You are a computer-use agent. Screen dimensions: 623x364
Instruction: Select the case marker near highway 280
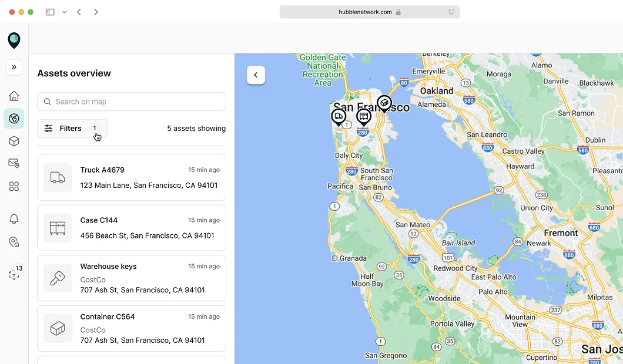364,117
